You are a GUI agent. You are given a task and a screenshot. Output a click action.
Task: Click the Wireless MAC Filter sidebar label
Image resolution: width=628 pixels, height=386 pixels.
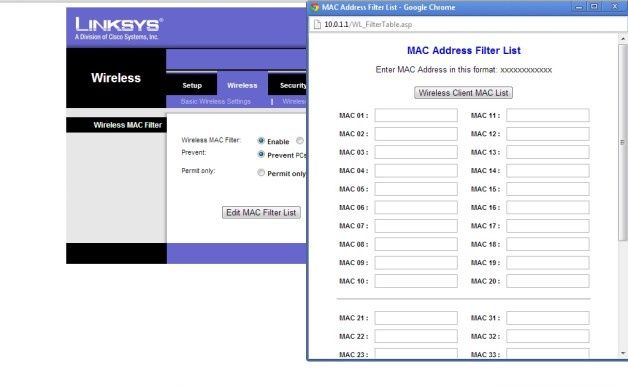pos(127,125)
